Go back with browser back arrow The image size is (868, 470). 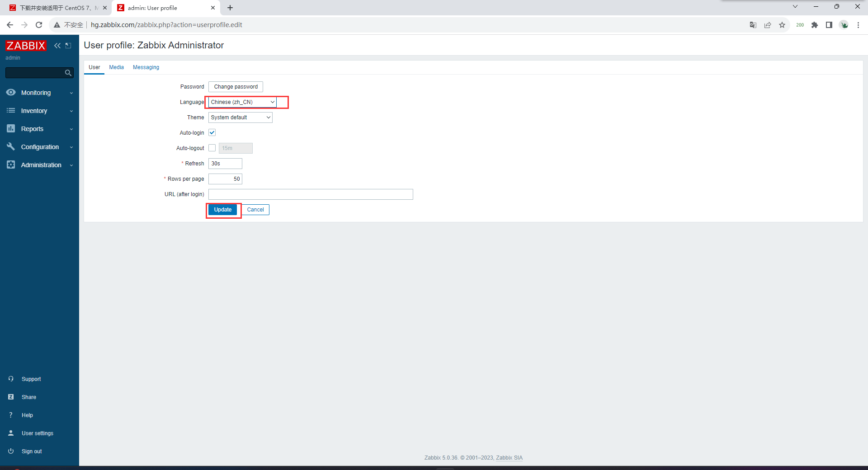pos(10,25)
